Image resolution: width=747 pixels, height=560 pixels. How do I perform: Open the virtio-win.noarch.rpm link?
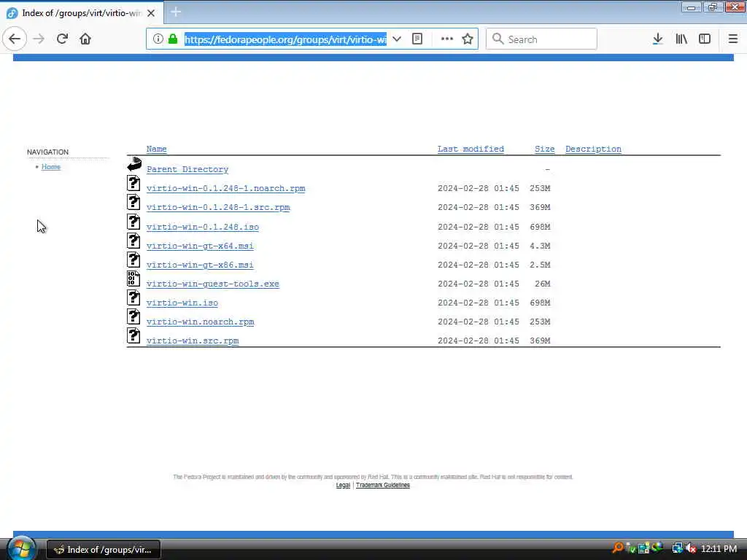(x=200, y=322)
